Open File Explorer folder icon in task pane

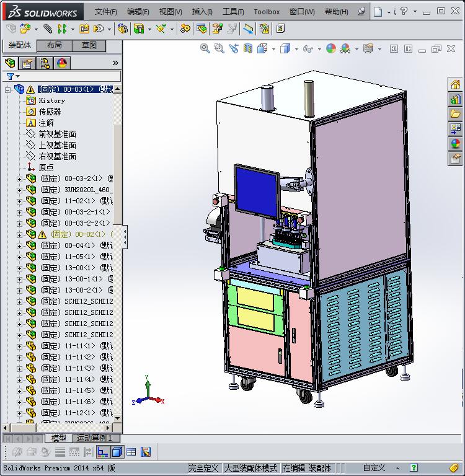455,114
